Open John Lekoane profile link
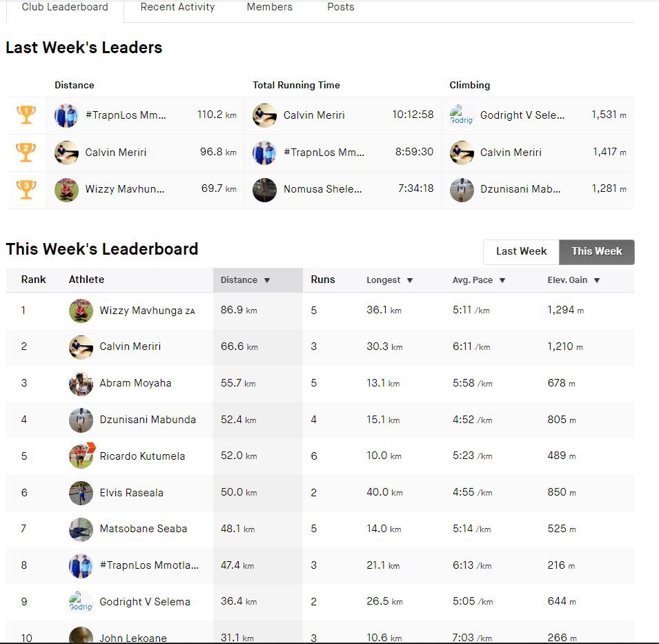 (x=132, y=638)
